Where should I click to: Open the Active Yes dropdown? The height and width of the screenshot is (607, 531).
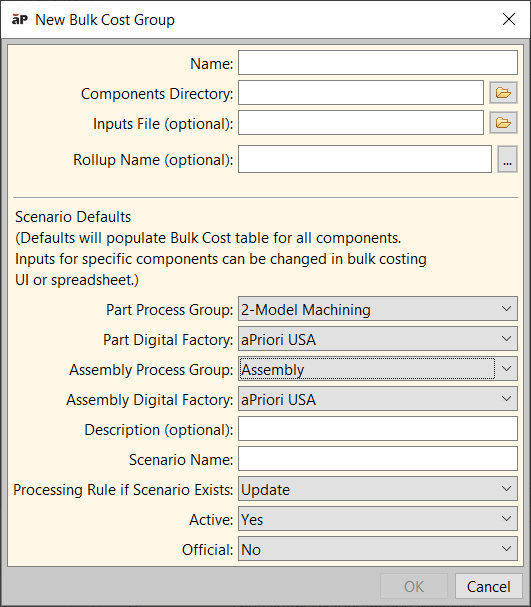tap(378, 519)
